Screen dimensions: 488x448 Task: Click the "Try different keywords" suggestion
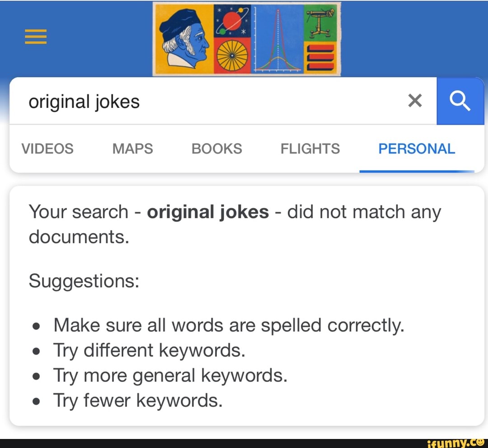[x=149, y=350]
